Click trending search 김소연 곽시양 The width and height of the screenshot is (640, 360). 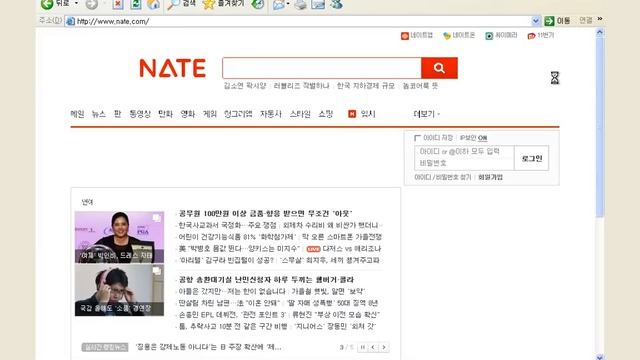tap(244, 86)
